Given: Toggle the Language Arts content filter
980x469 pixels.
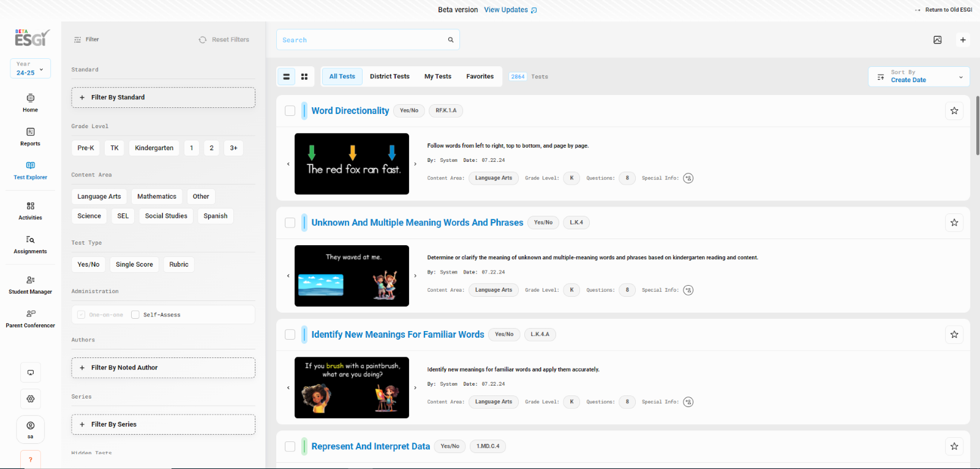Looking at the screenshot, I should point(99,196).
